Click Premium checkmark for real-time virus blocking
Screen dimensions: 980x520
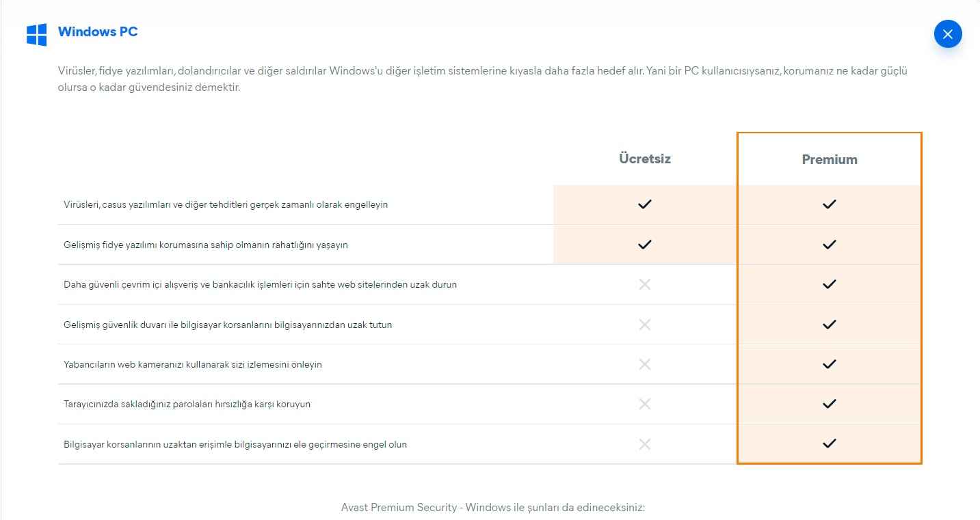point(829,204)
